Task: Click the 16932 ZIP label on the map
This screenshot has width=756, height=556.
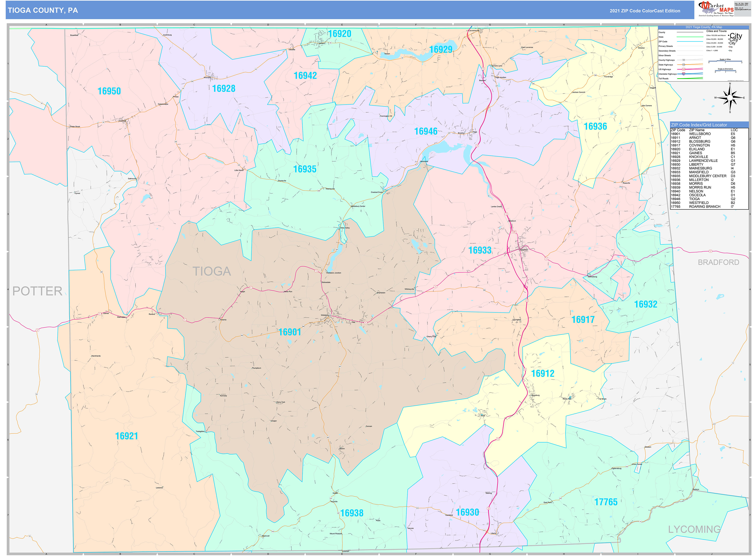Action: point(646,304)
